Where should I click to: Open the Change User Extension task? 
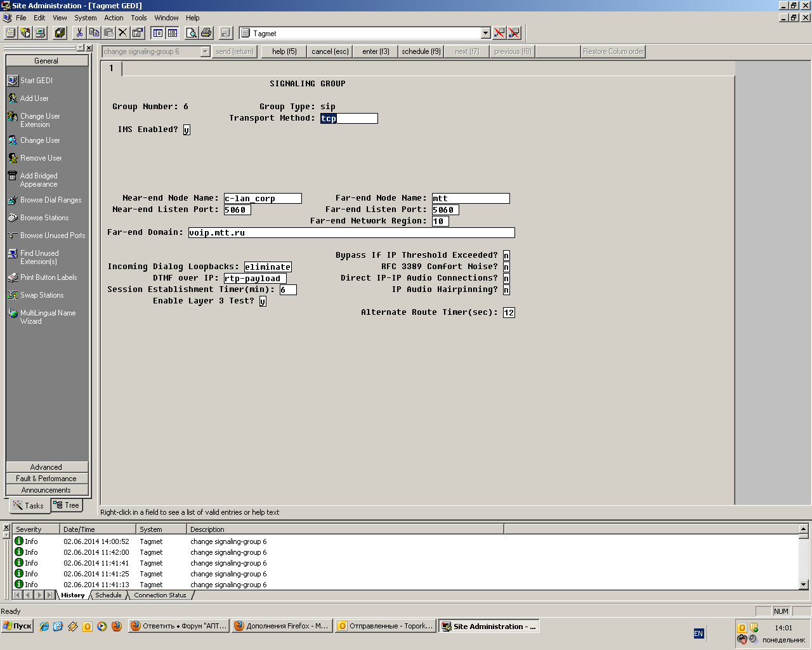click(x=34, y=120)
